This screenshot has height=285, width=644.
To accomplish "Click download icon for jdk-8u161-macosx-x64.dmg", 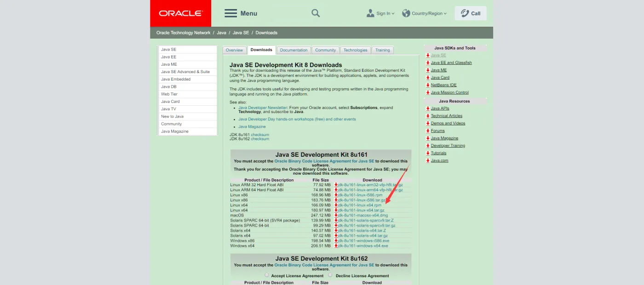I will (336, 215).
